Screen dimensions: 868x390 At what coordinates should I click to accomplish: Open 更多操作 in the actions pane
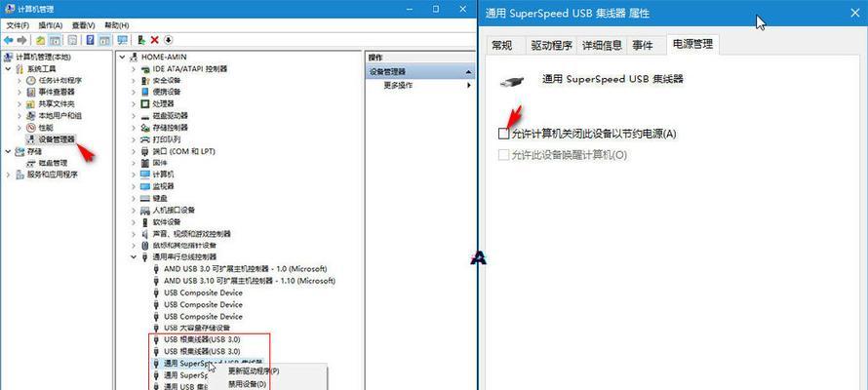(398, 86)
